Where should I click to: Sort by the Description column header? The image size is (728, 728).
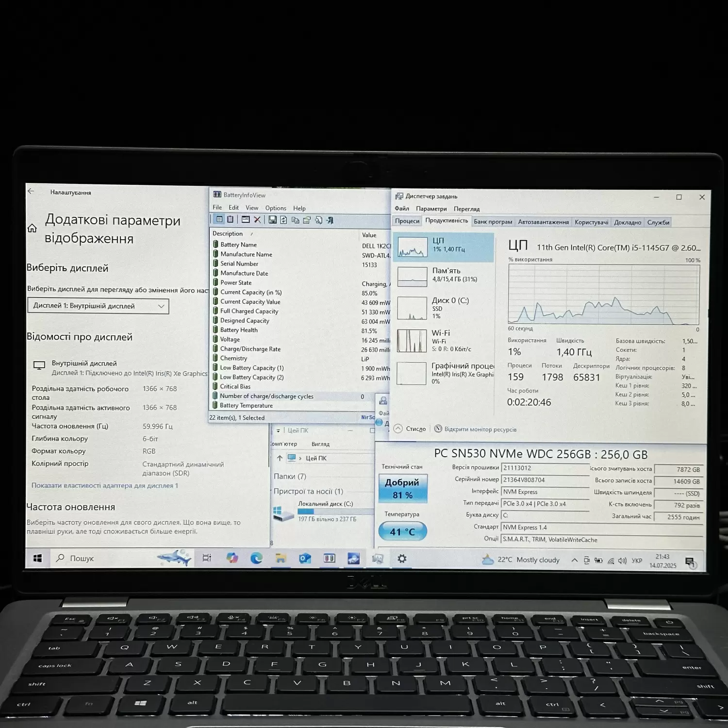[x=284, y=233]
